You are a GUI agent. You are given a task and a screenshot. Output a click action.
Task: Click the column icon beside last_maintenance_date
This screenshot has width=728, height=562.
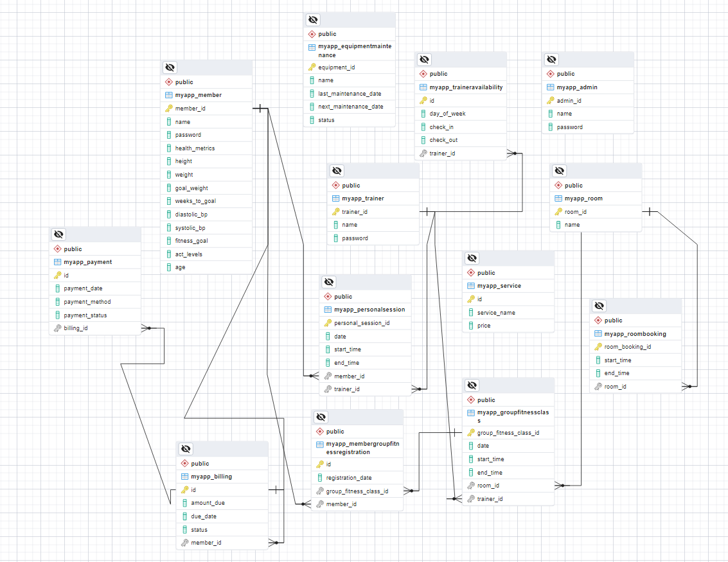click(312, 94)
